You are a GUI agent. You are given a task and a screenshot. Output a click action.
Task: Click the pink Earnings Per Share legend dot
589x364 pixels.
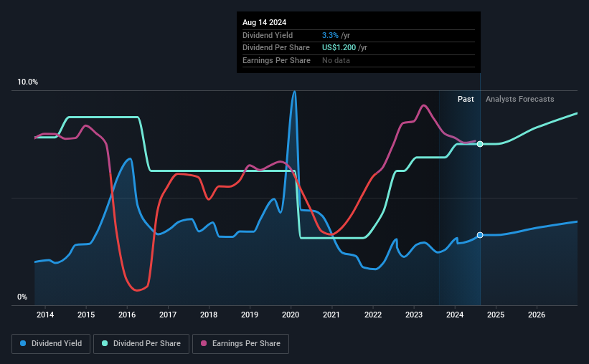(204, 343)
